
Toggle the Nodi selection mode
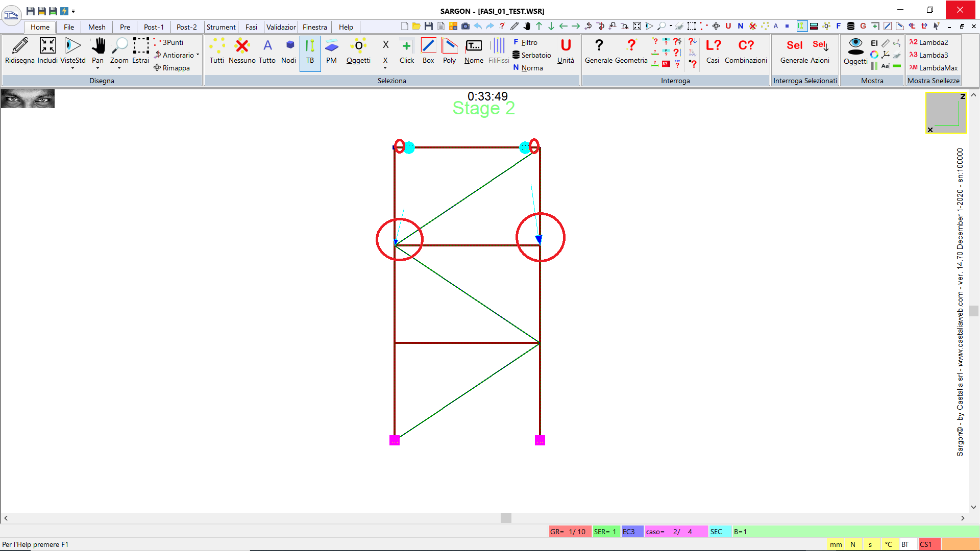click(289, 46)
